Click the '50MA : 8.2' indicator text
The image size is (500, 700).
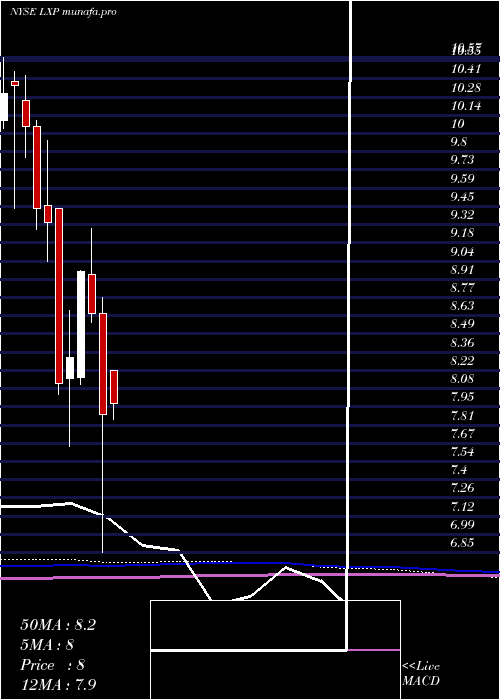coord(58,624)
